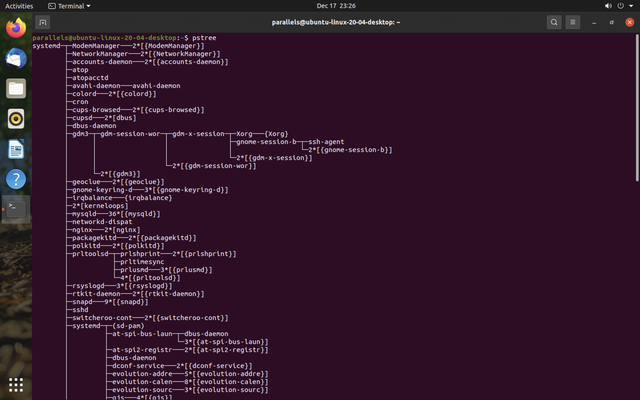
Task: Close the terminal window
Action: click(629, 22)
